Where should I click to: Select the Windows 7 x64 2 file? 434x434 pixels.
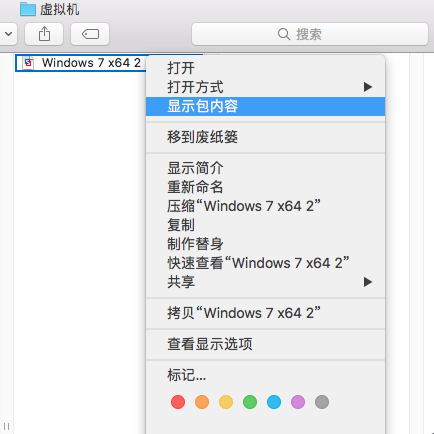click(x=81, y=63)
